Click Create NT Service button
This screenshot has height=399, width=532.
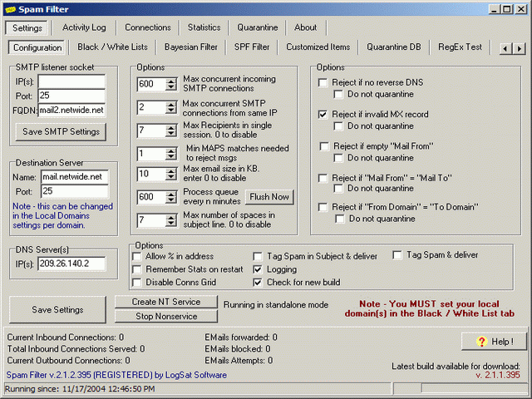(x=166, y=302)
